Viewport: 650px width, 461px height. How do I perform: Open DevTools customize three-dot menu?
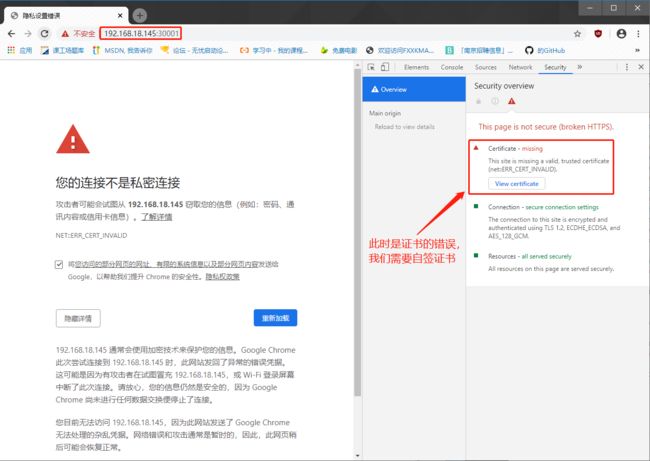coord(627,67)
